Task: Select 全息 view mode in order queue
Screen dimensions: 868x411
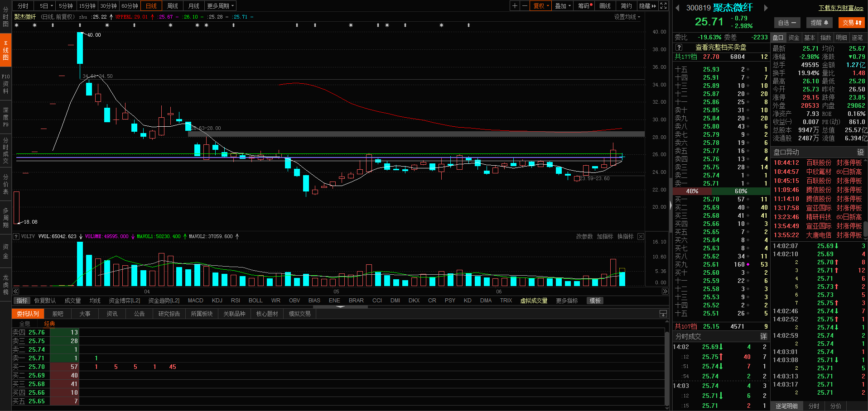Action: pyautogui.click(x=24, y=324)
